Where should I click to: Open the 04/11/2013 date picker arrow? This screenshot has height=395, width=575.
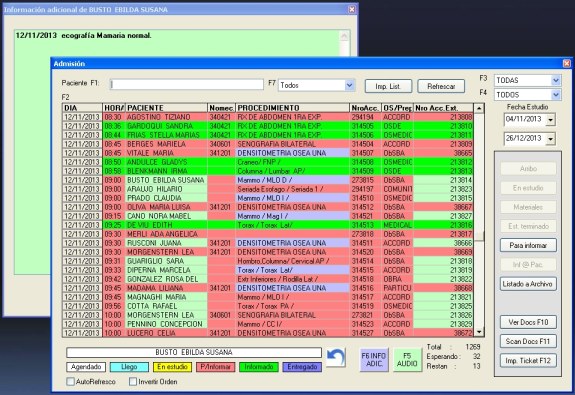point(550,120)
